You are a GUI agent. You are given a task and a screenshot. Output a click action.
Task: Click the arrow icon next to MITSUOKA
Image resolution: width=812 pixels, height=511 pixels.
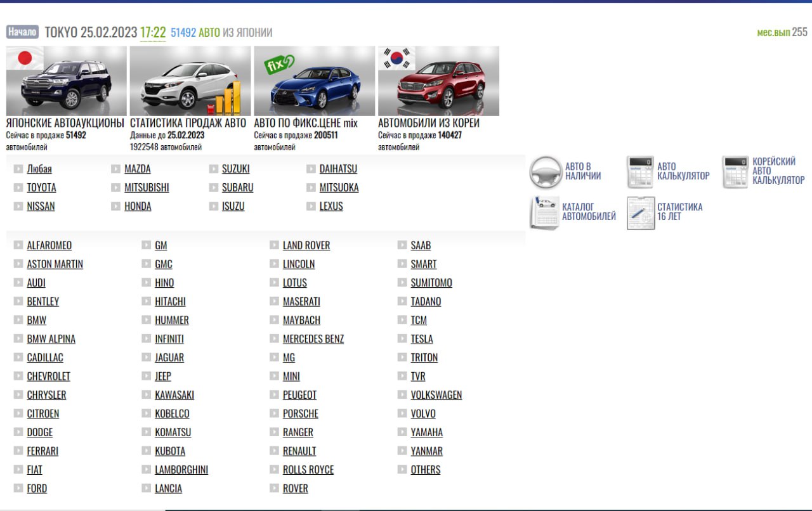point(311,188)
